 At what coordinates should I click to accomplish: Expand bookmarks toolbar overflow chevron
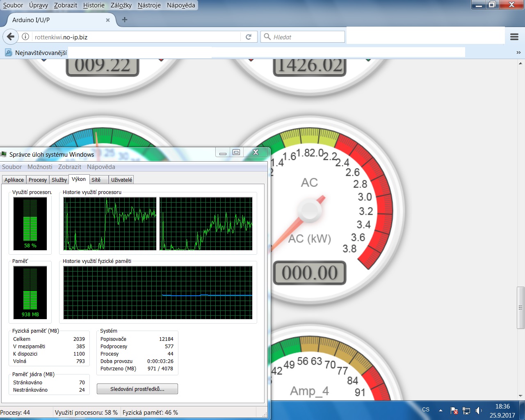(x=518, y=52)
